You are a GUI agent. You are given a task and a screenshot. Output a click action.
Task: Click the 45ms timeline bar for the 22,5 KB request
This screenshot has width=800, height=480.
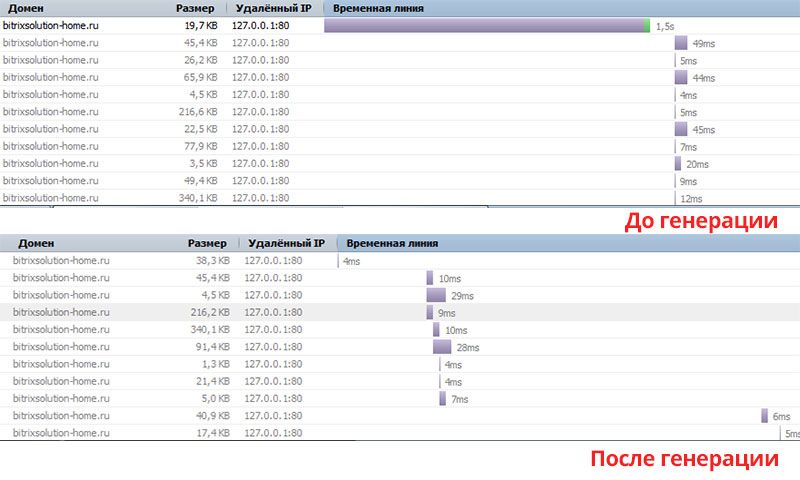point(681,129)
